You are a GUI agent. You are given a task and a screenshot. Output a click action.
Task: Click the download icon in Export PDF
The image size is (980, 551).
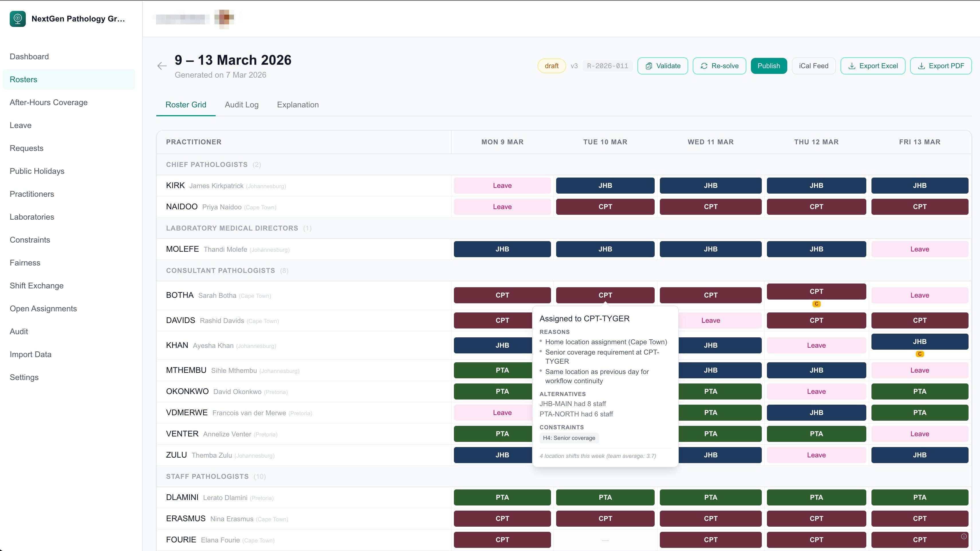pyautogui.click(x=921, y=66)
